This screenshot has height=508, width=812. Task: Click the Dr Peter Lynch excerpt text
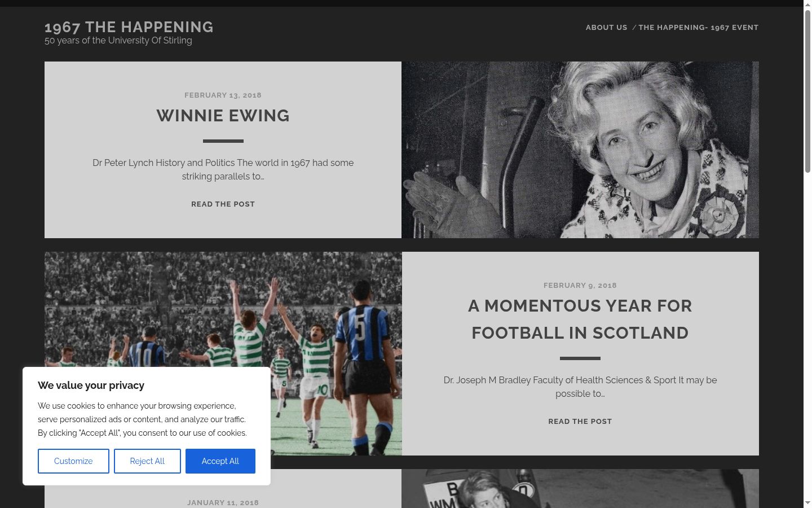(223, 169)
